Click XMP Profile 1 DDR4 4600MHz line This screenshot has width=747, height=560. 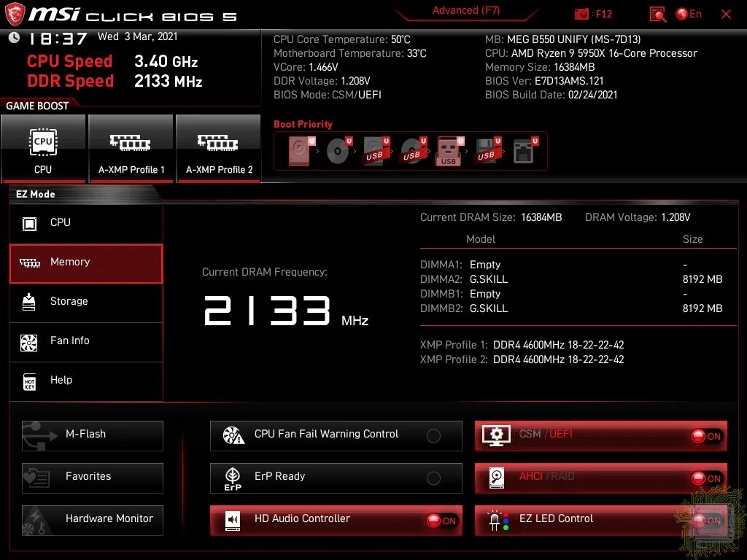[522, 345]
